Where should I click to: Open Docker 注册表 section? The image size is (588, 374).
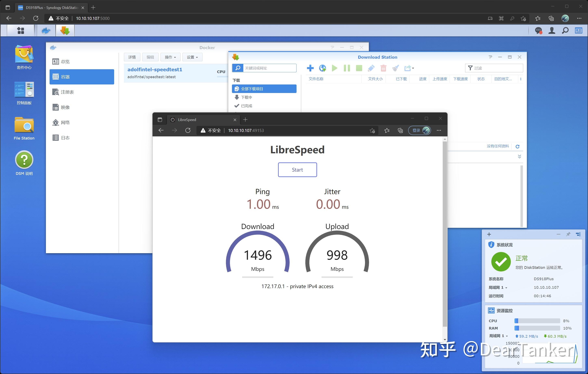click(x=82, y=92)
